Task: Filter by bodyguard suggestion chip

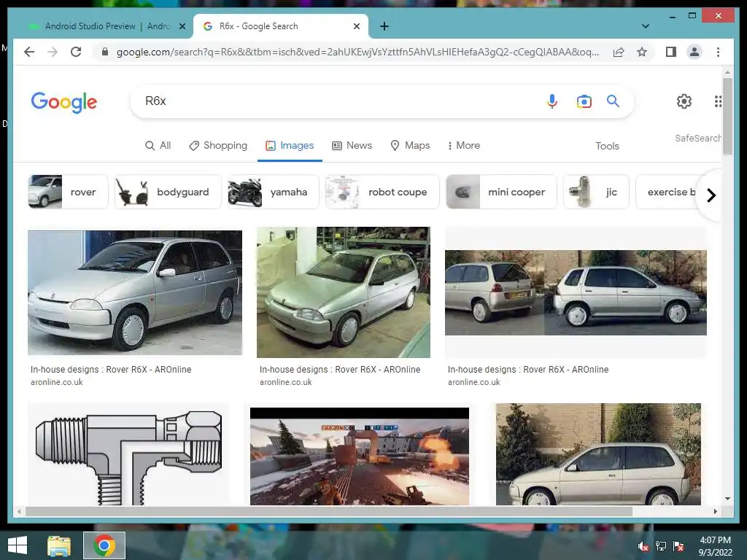Action: (168, 192)
